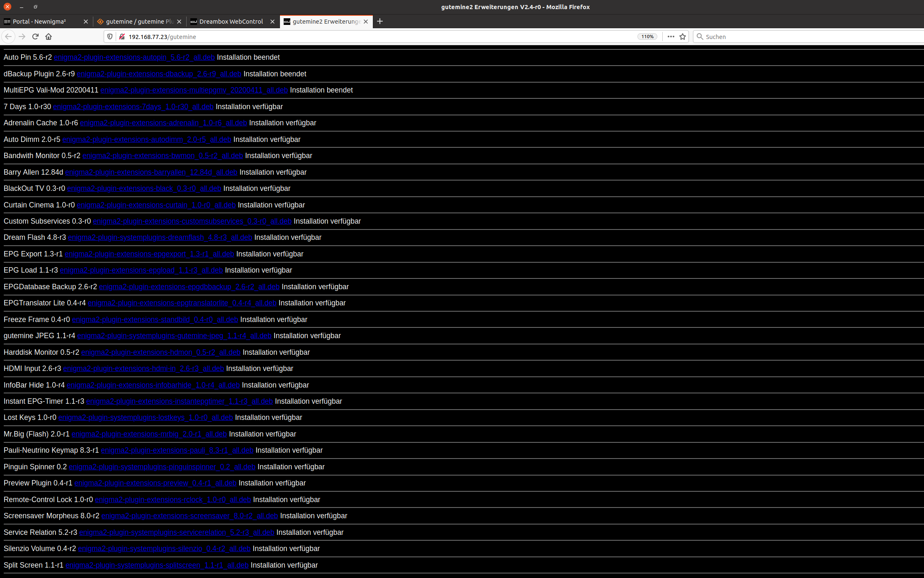Image resolution: width=924 pixels, height=578 pixels.
Task: Close the Dreambox WebControl tab
Action: point(272,22)
